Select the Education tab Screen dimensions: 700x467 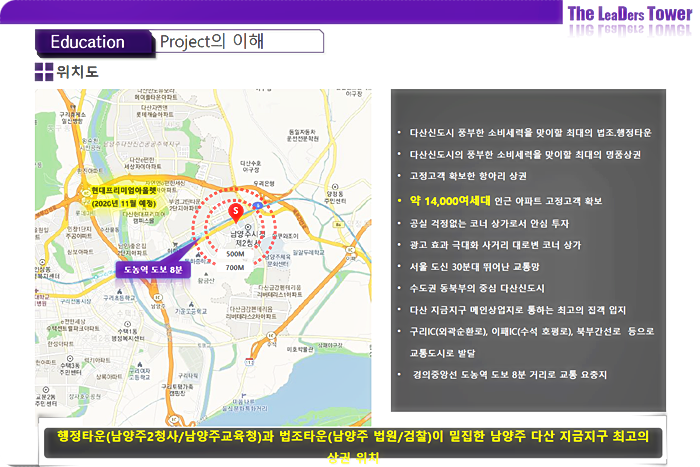pos(88,41)
